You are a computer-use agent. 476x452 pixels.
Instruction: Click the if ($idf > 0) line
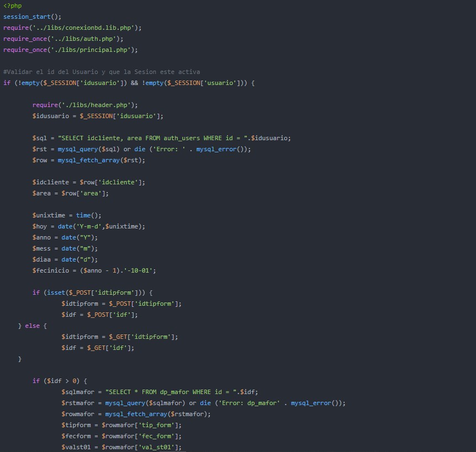(60, 381)
